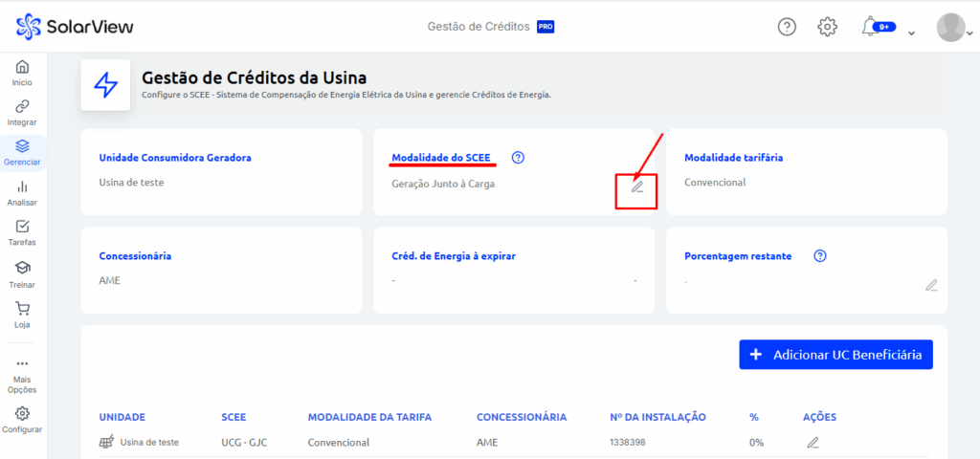
Task: Open Integrar section in sidebar
Action: point(22,113)
